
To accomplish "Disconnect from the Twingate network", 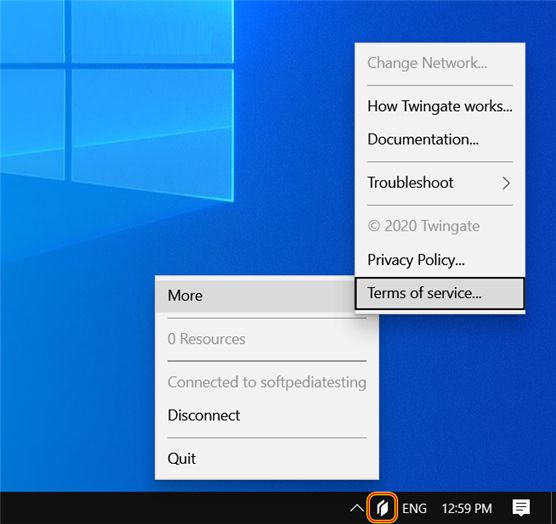I will pos(267,416).
